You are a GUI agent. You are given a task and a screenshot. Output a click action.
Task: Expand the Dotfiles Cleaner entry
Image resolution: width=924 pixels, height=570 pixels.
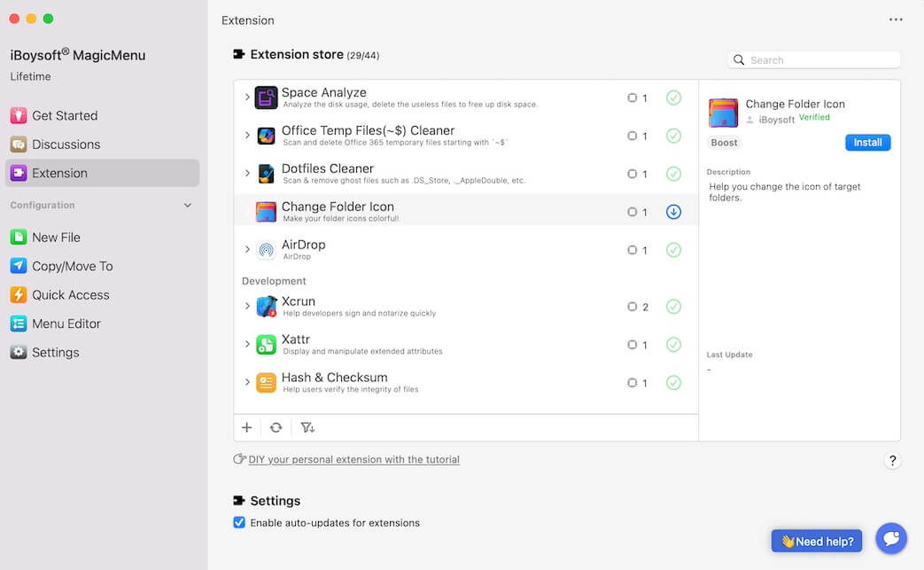248,174
